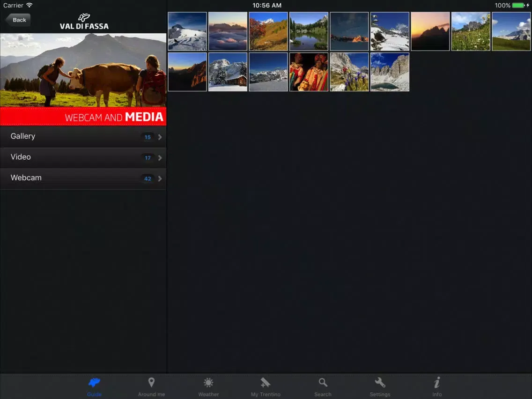Tap the Gallery count badge 15
532x399 pixels.
click(148, 137)
